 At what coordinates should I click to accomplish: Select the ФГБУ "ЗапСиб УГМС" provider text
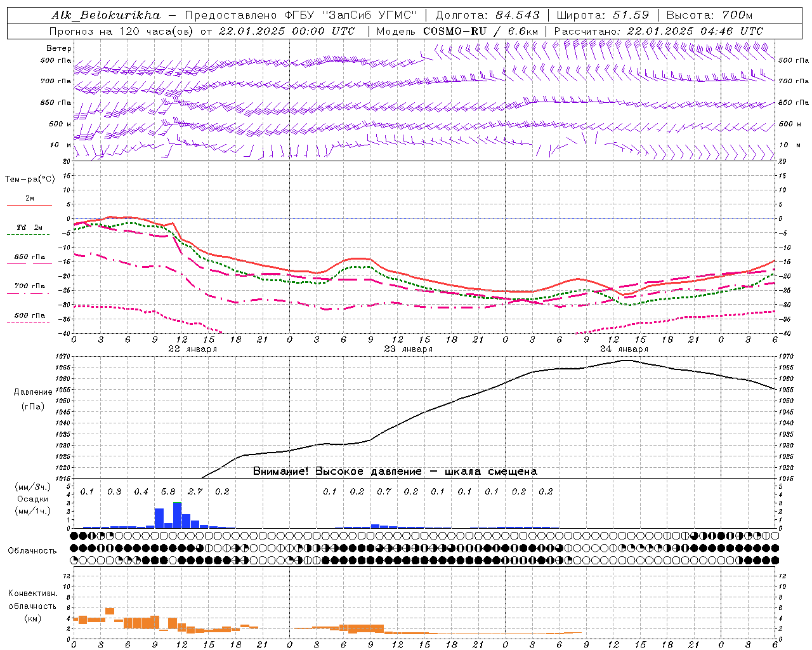click(x=351, y=15)
